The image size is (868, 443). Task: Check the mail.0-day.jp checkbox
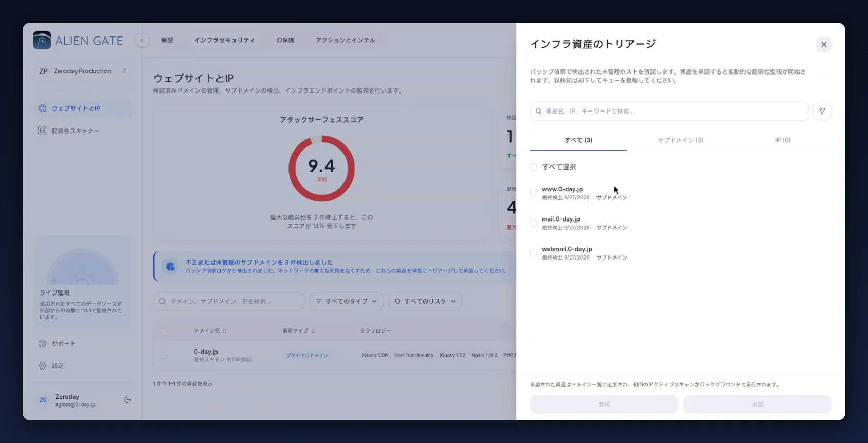533,223
